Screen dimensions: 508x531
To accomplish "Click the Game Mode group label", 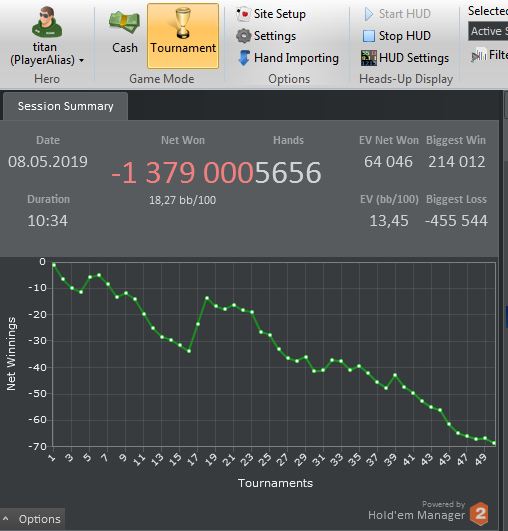I will coord(162,79).
